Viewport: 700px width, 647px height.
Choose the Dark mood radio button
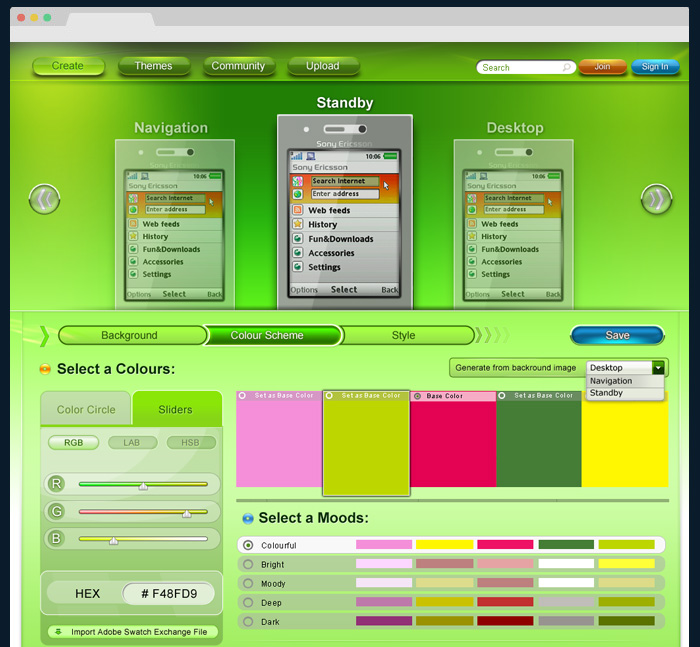click(x=248, y=622)
